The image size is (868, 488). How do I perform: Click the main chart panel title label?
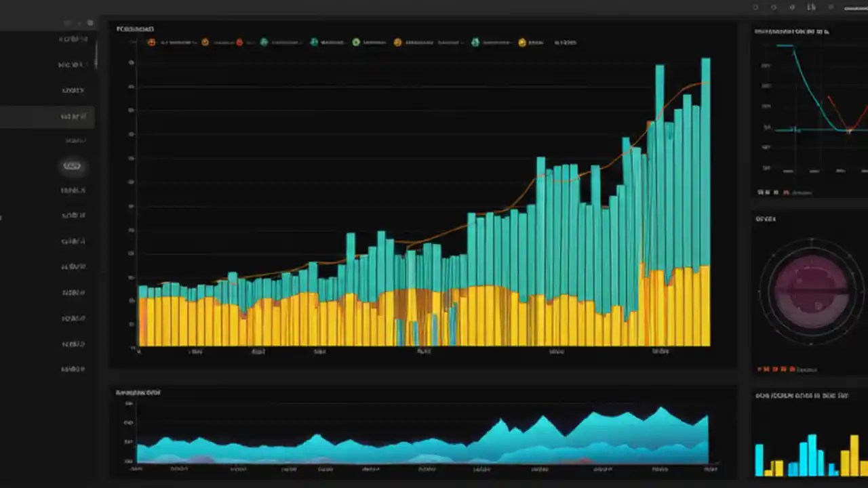tap(134, 29)
